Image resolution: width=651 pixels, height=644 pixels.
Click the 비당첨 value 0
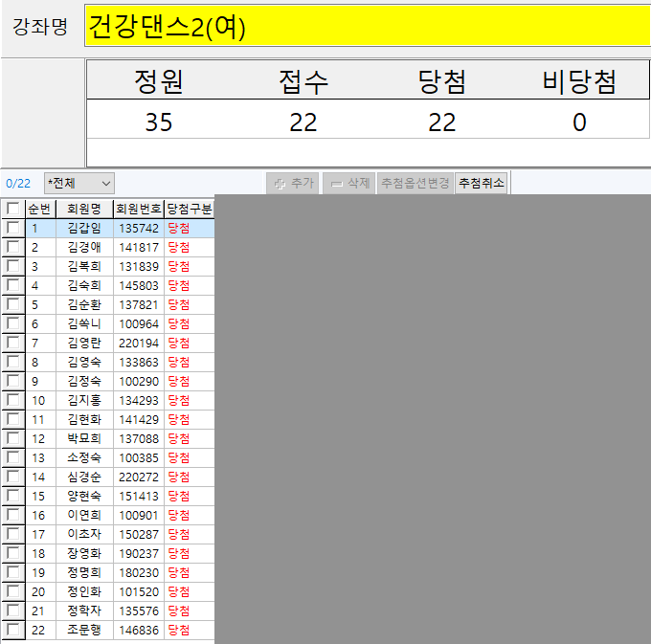579,122
